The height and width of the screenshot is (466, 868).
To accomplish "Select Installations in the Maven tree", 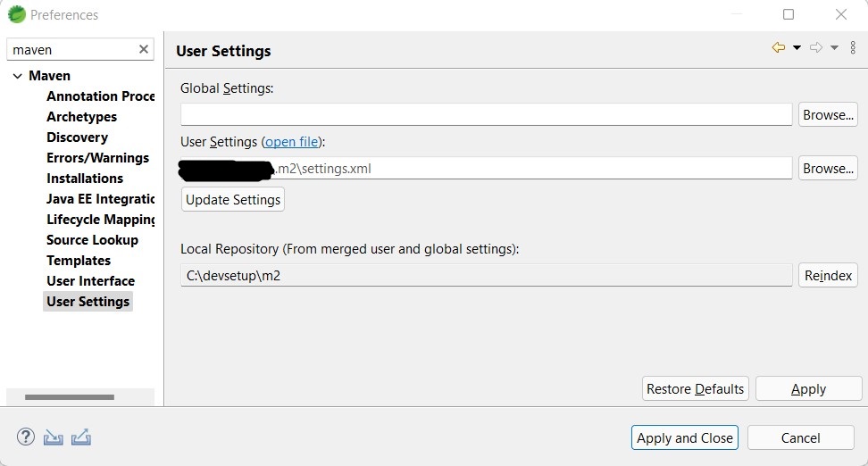I will click(85, 179).
